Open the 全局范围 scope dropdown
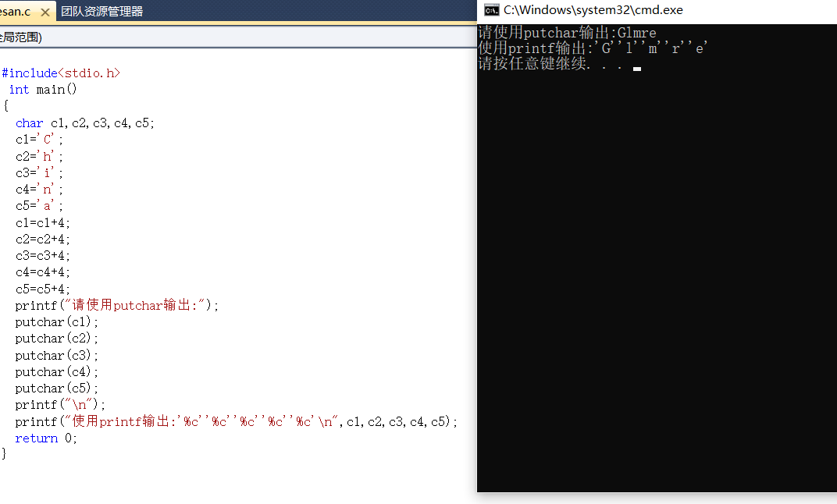 [x=237, y=37]
